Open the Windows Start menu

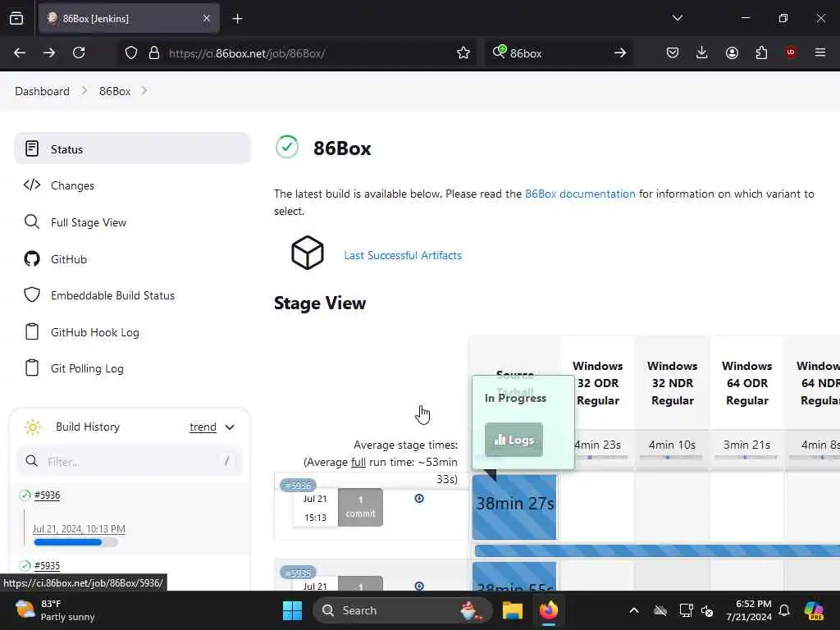click(x=293, y=610)
